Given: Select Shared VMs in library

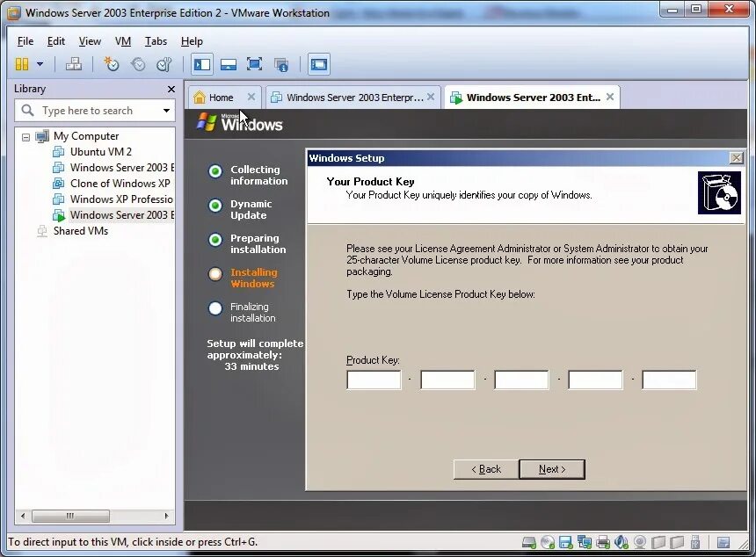Looking at the screenshot, I should [x=81, y=231].
